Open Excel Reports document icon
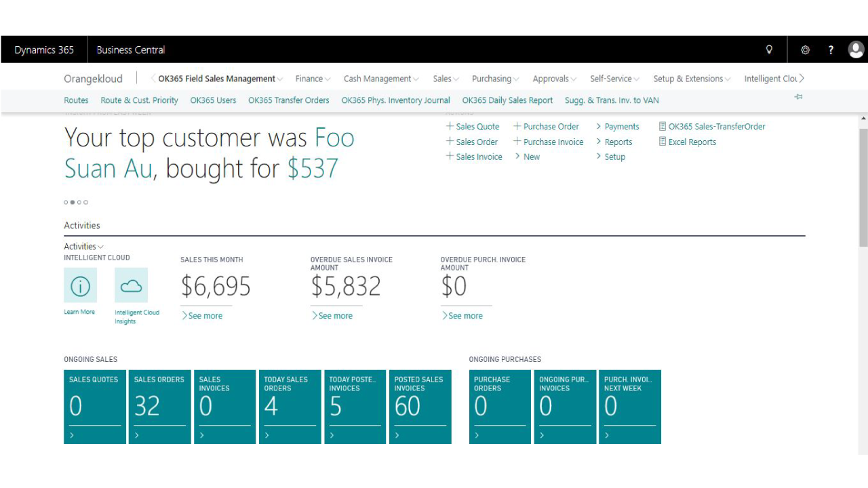This screenshot has width=868, height=488. 663,142
